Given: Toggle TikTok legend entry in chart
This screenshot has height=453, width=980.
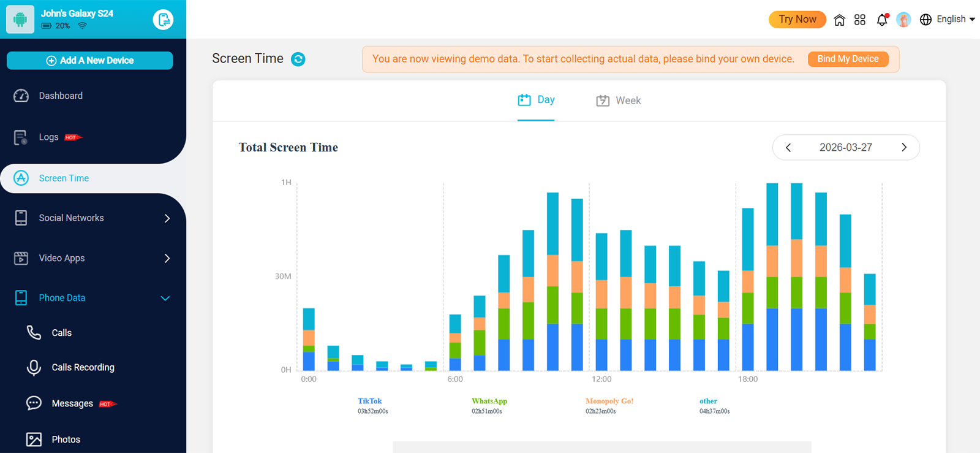Looking at the screenshot, I should tap(370, 402).
